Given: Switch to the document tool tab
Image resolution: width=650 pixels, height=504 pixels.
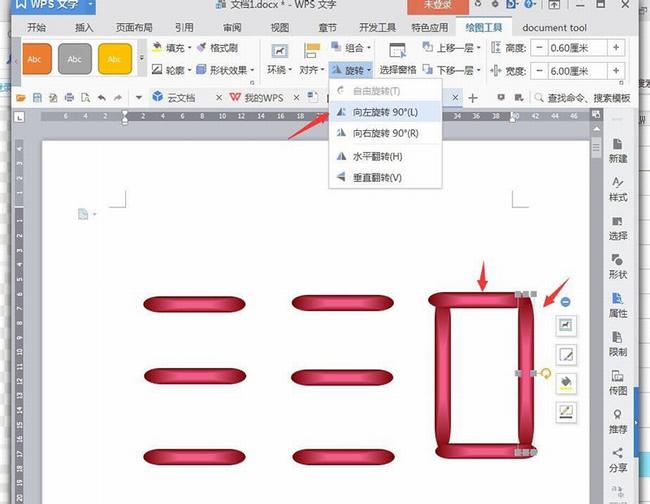Looking at the screenshot, I should 554,28.
